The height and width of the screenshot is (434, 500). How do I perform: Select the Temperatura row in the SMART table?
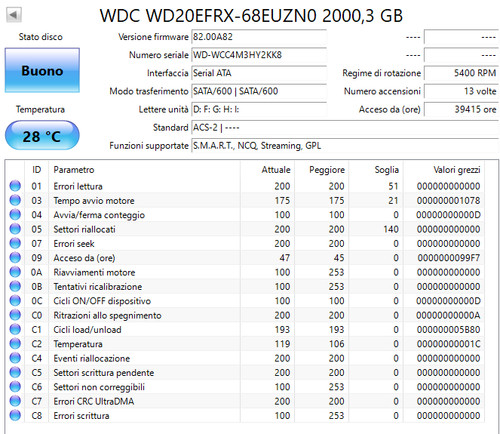[245, 344]
